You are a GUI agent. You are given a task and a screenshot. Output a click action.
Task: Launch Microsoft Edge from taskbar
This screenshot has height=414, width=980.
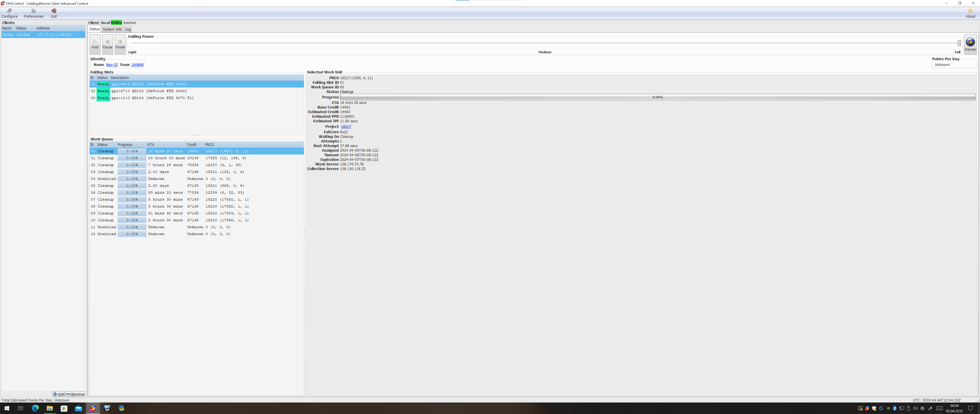(35, 408)
